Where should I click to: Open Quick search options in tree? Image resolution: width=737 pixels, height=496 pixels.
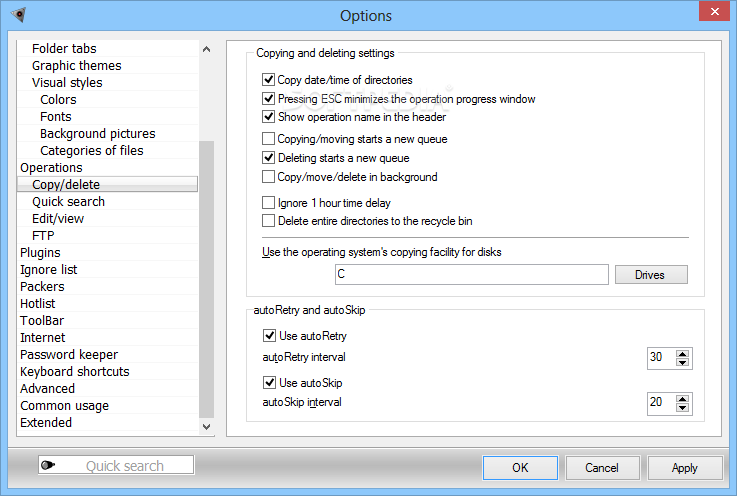(x=69, y=201)
